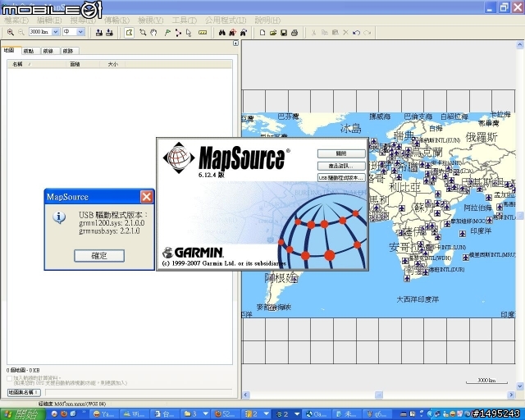The width and height of the screenshot is (525, 420).
Task: Click the 產品資訊... button
Action: point(341,166)
